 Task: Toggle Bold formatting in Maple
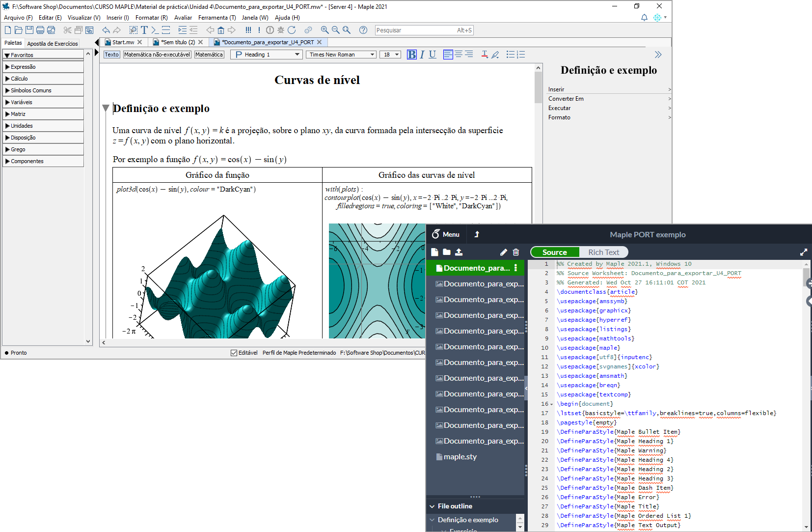[x=412, y=55]
